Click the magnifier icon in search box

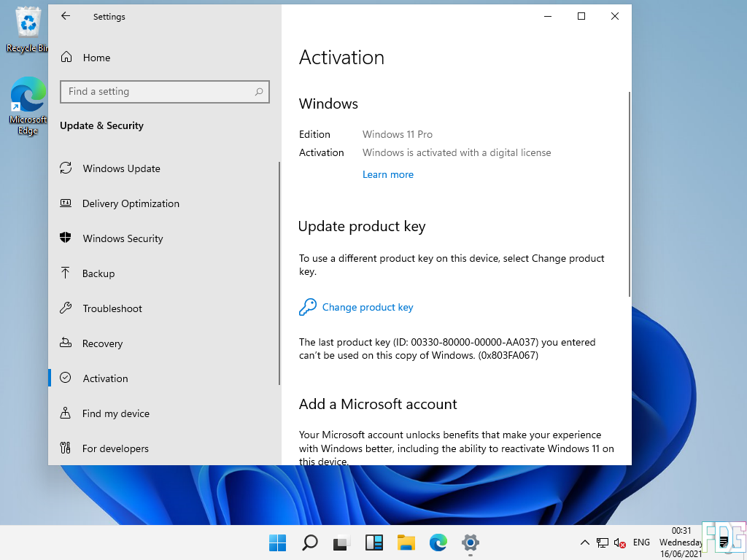pyautogui.click(x=259, y=91)
